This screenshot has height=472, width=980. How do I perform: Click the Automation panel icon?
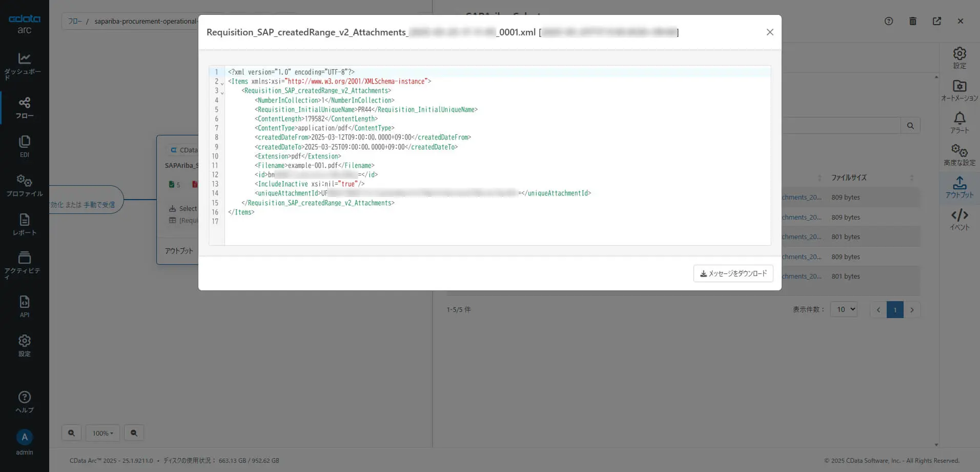point(959,90)
